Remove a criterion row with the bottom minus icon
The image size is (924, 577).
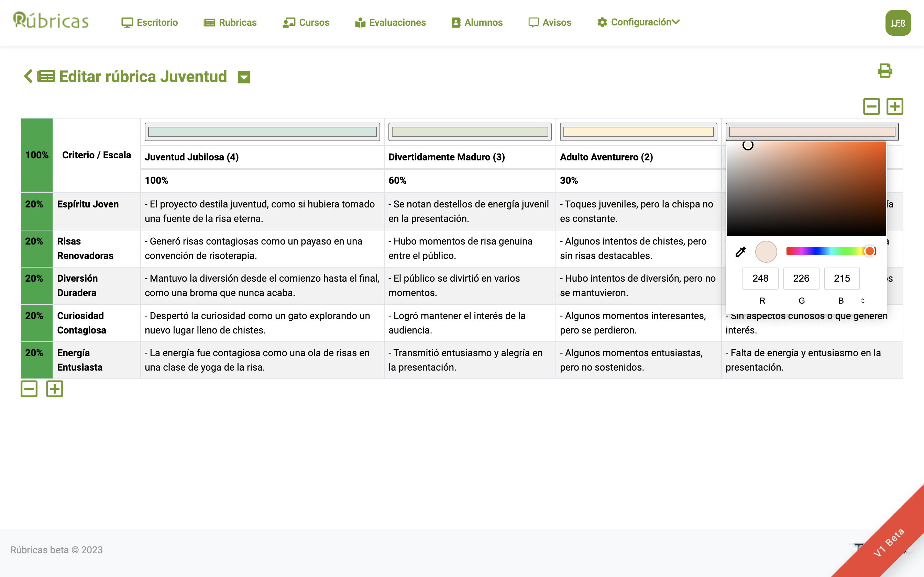(x=29, y=389)
